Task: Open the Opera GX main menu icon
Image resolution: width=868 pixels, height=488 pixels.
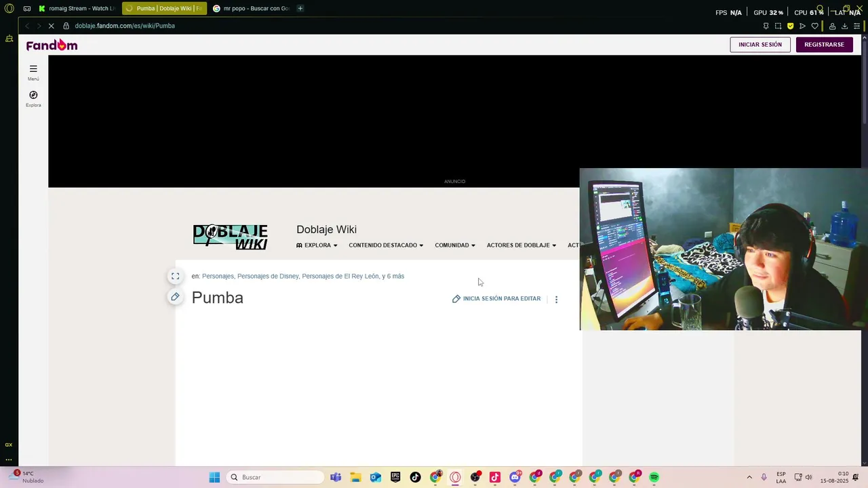Action: pos(9,9)
